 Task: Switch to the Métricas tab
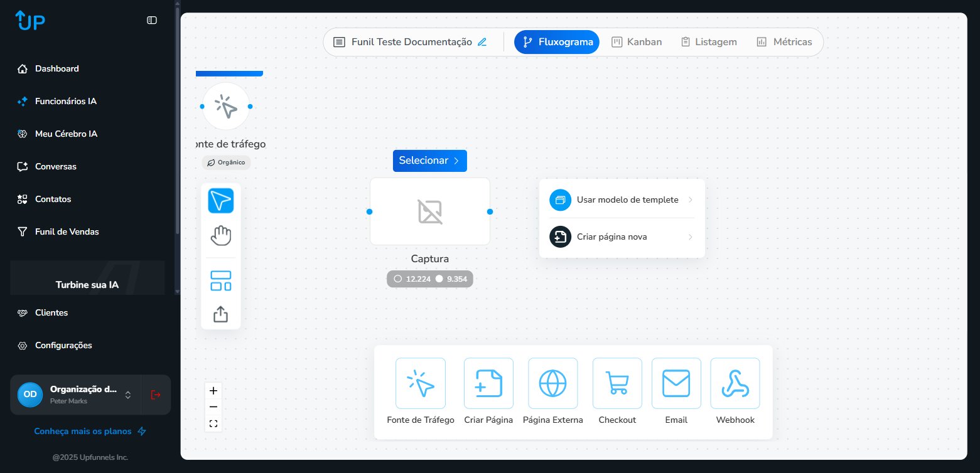point(784,42)
